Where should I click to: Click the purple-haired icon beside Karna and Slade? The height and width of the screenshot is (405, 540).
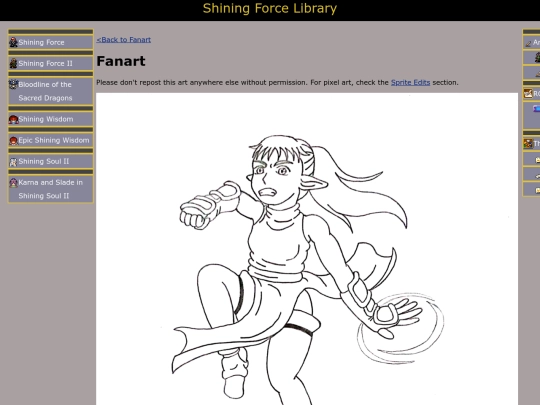[13, 183]
